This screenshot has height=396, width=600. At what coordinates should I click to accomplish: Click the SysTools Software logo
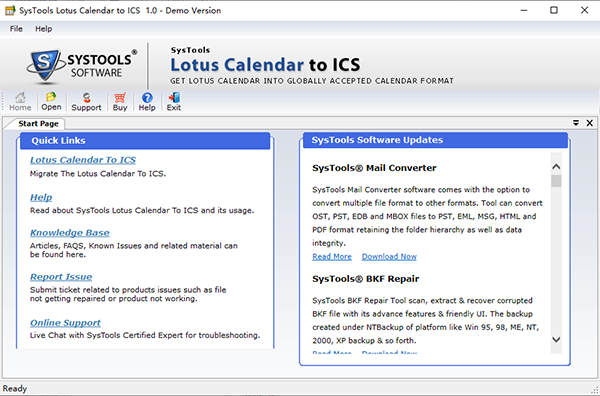[x=82, y=66]
